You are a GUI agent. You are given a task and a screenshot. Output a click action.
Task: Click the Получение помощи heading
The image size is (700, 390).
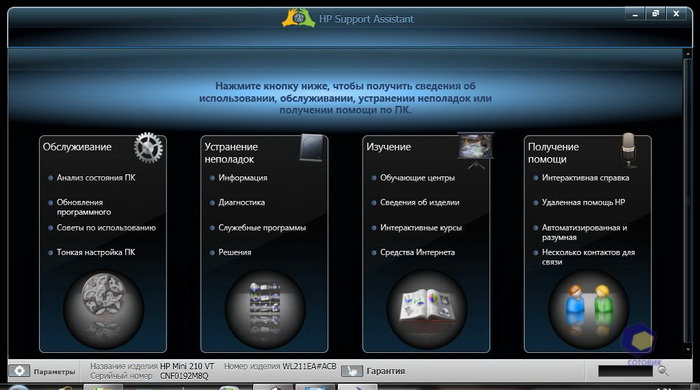(x=554, y=153)
